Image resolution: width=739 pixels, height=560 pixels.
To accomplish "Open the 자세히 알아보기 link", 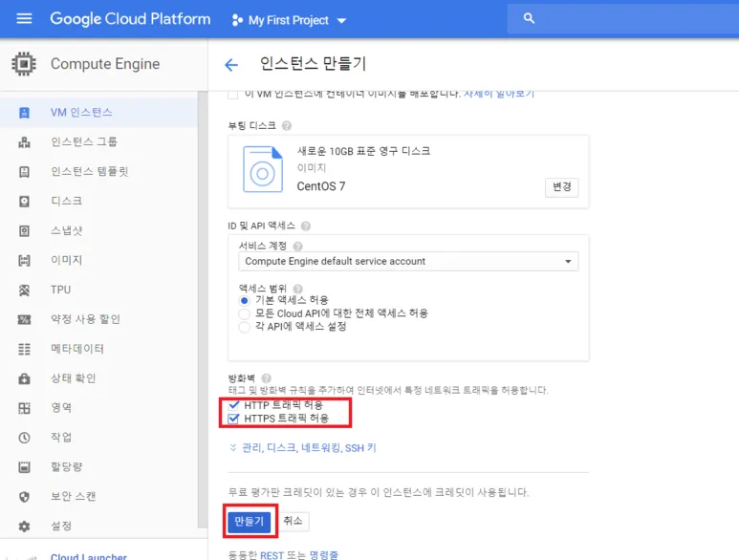I will coord(499,94).
